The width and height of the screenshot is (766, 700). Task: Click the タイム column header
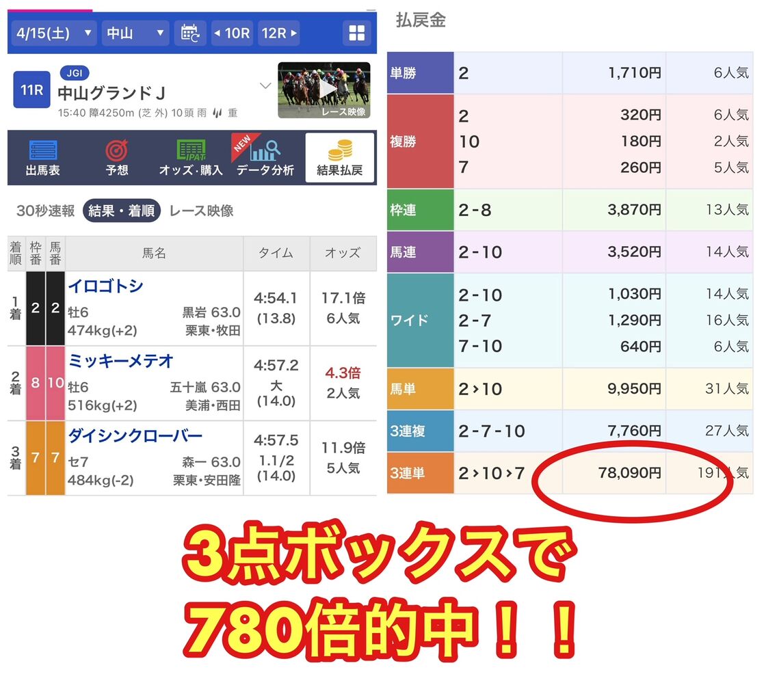[x=276, y=254]
